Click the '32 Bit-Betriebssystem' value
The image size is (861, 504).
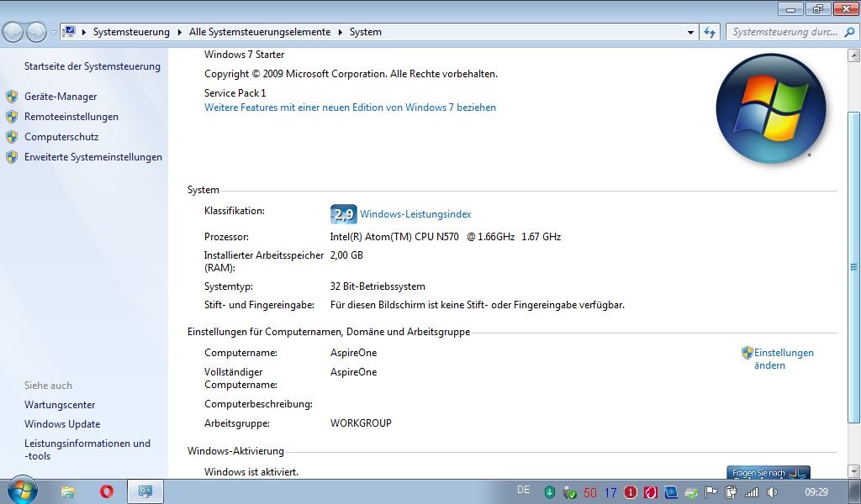pos(378,286)
